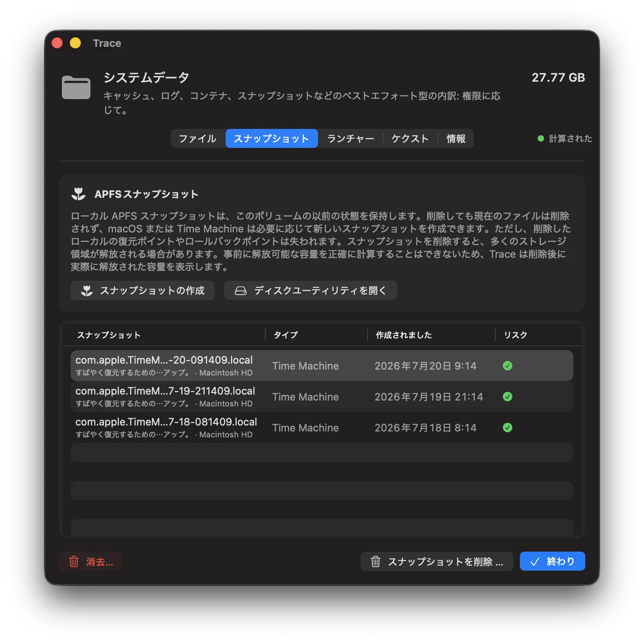Select snapshot com.apple.TimeM...7-19-211409.local
Viewport: 644px width, 644px height.
click(322, 397)
